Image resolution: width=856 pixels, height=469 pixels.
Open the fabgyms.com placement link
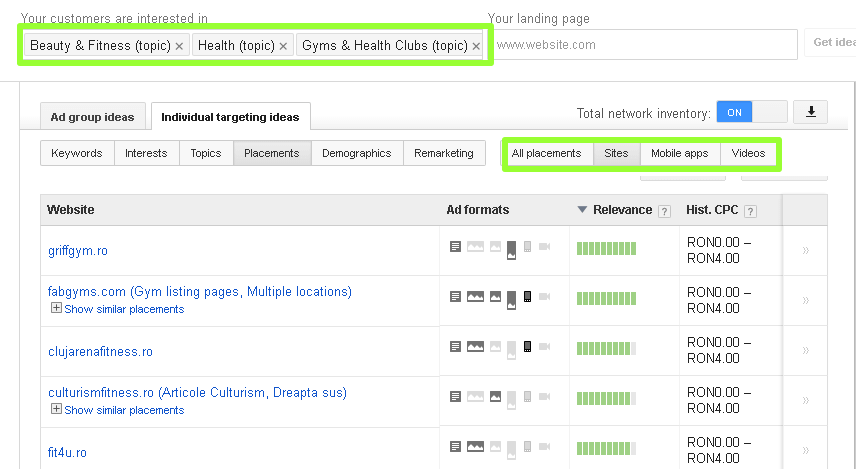(200, 292)
